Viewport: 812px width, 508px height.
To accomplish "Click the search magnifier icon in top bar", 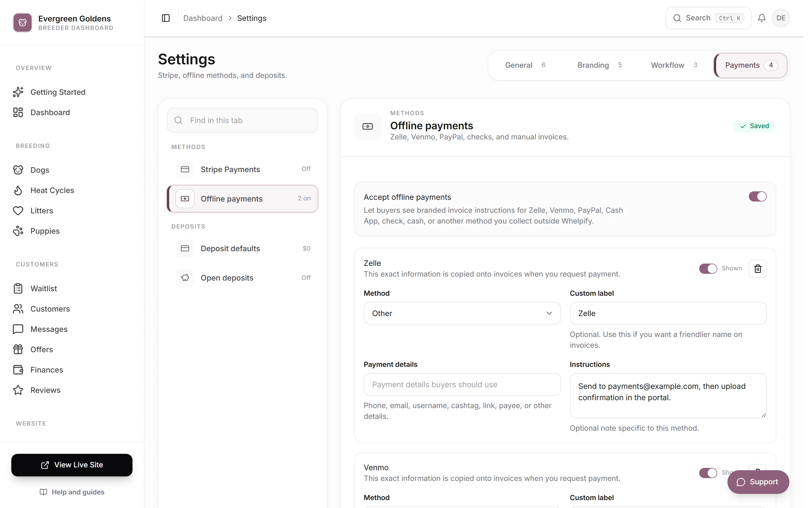I will 677,18.
